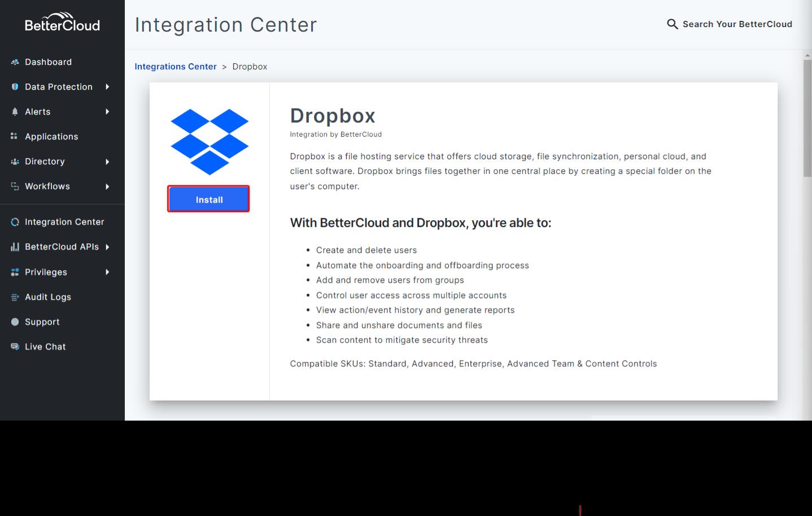The width and height of the screenshot is (812, 516).
Task: Click the magnifying glass search icon
Action: pyautogui.click(x=671, y=24)
